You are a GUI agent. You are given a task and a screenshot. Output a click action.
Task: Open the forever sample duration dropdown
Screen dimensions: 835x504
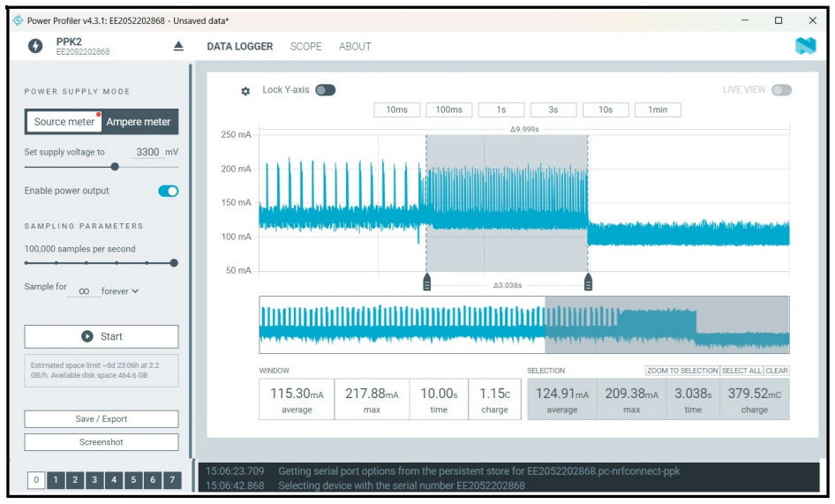(120, 291)
